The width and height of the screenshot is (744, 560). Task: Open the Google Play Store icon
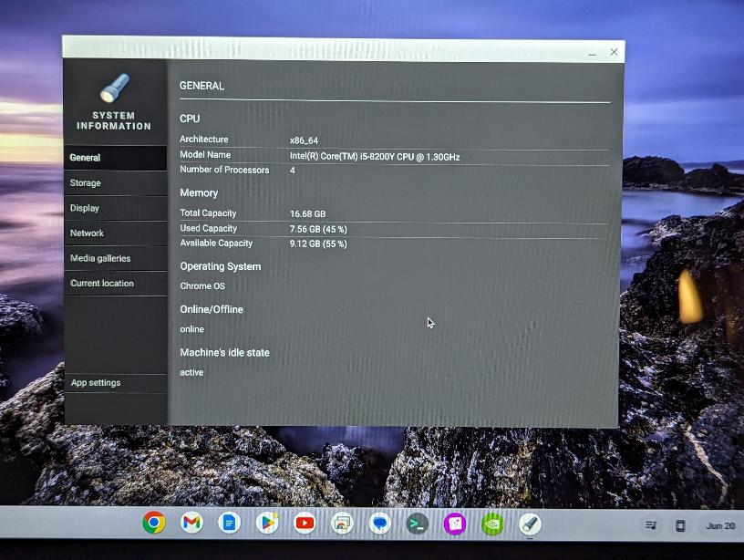coord(267,523)
